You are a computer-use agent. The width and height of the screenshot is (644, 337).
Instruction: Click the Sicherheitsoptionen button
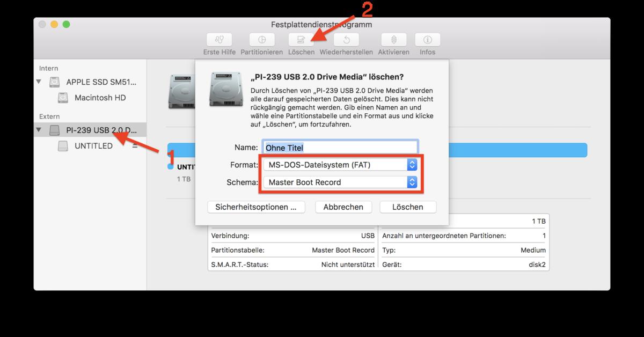tap(256, 207)
